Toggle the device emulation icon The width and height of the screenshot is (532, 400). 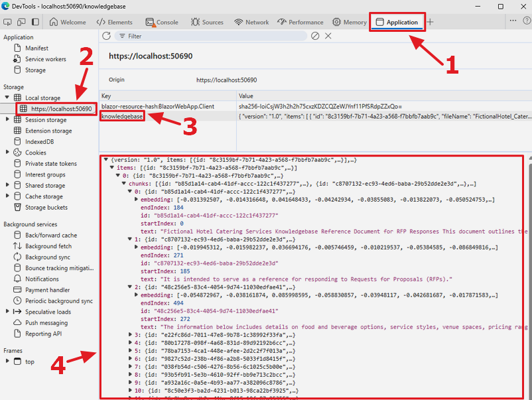point(21,22)
